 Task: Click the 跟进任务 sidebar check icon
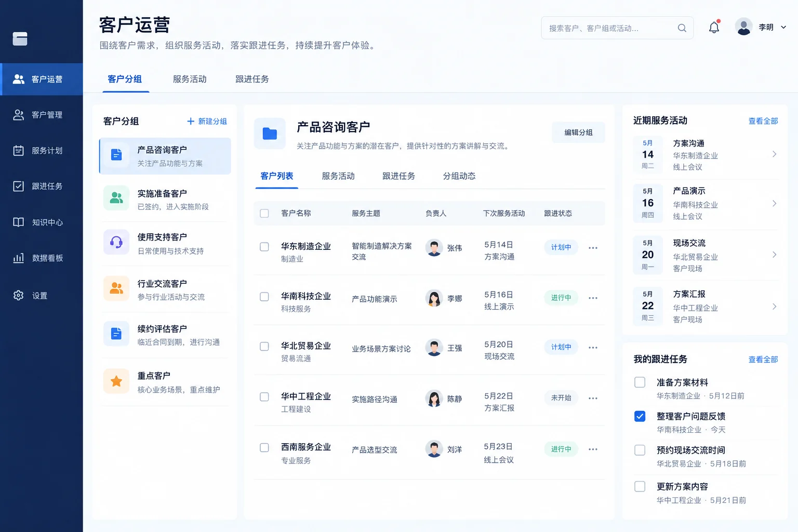19,186
